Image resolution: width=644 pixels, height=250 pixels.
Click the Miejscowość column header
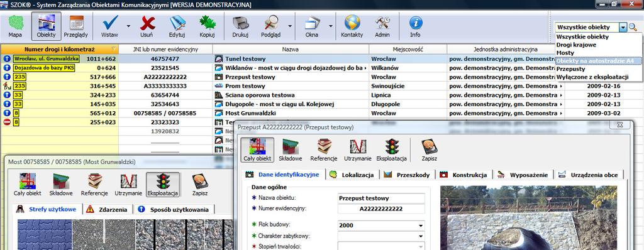[408, 49]
